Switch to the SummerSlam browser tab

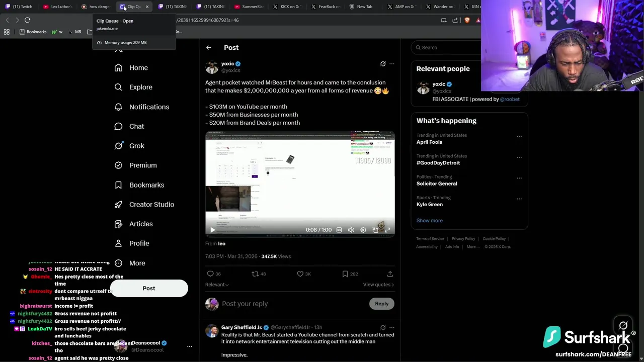click(250, 7)
